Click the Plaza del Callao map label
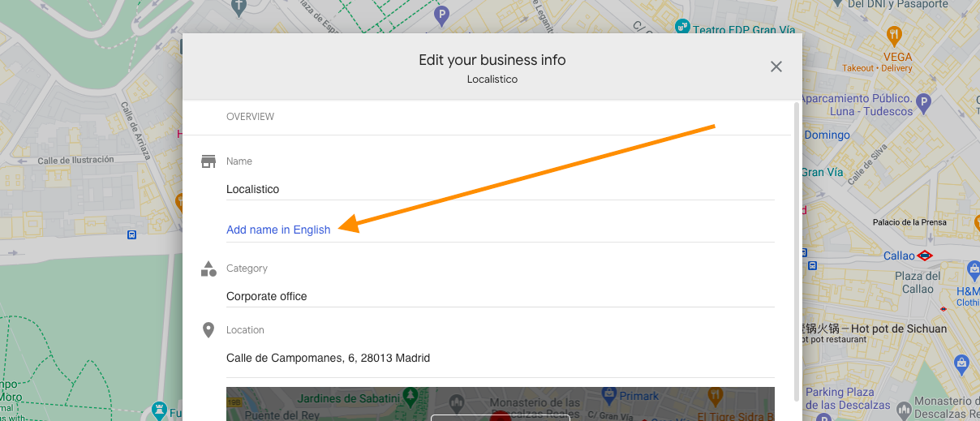 pyautogui.click(x=918, y=282)
